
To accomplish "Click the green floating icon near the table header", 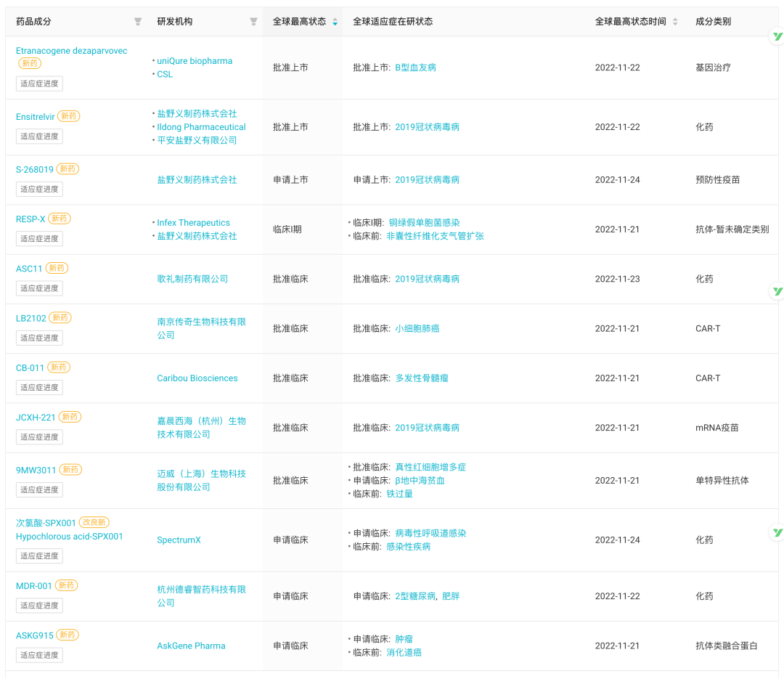I will 777,36.
